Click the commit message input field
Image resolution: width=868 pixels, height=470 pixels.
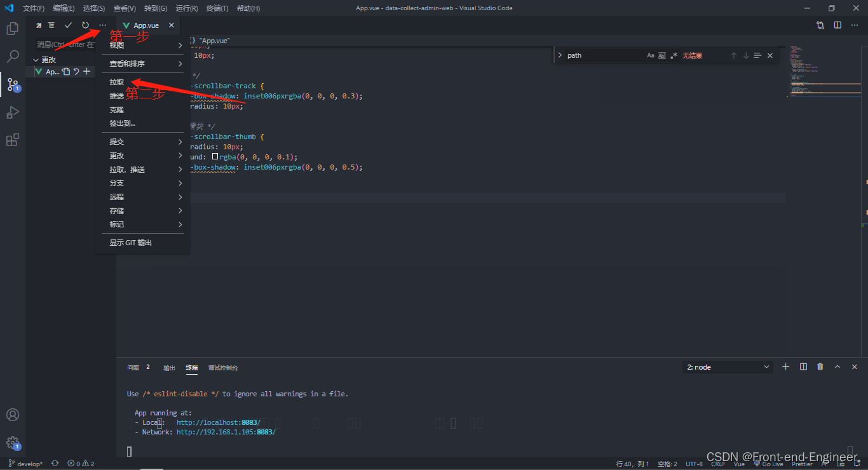pyautogui.click(x=65, y=44)
